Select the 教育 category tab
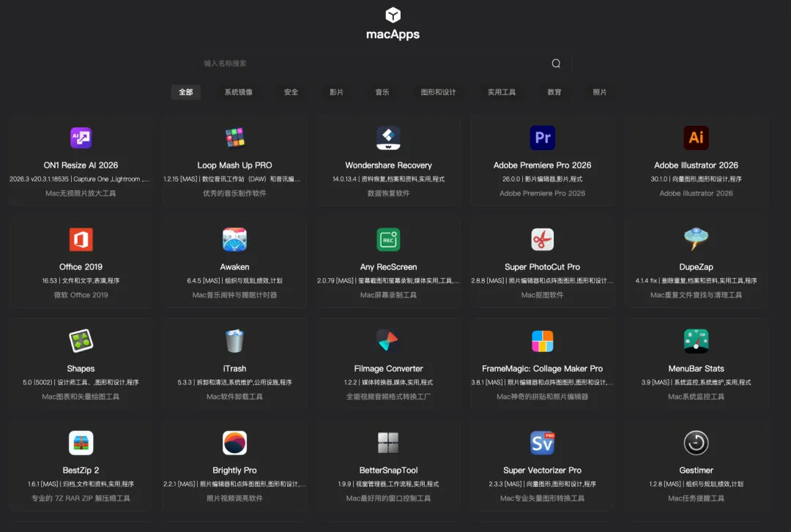Screen dimensions: 791x532 pos(554,92)
